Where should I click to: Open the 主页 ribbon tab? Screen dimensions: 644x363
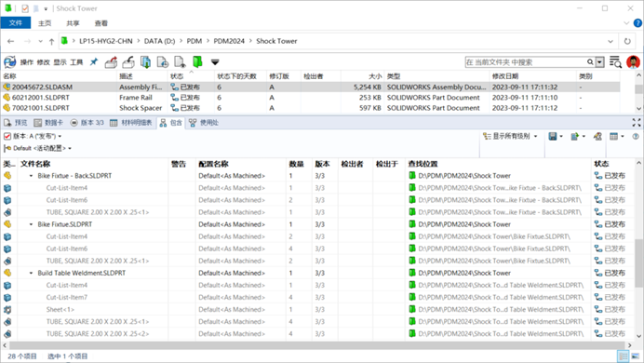click(x=45, y=23)
